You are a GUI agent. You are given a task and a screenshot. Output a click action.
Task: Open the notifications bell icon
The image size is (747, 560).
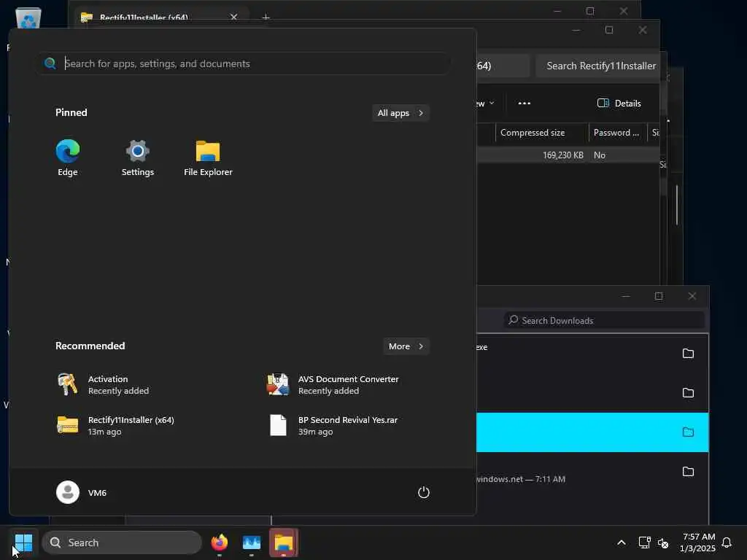coord(727,542)
